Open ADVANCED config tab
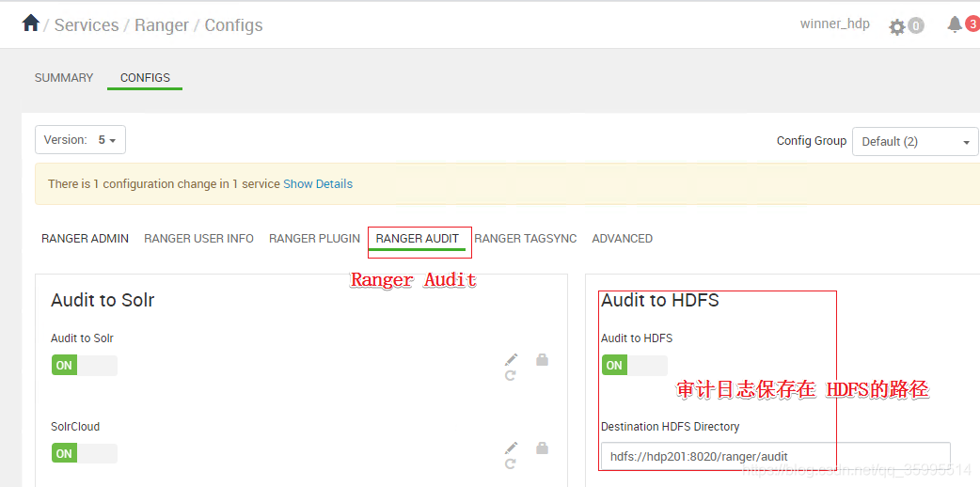 (x=623, y=238)
